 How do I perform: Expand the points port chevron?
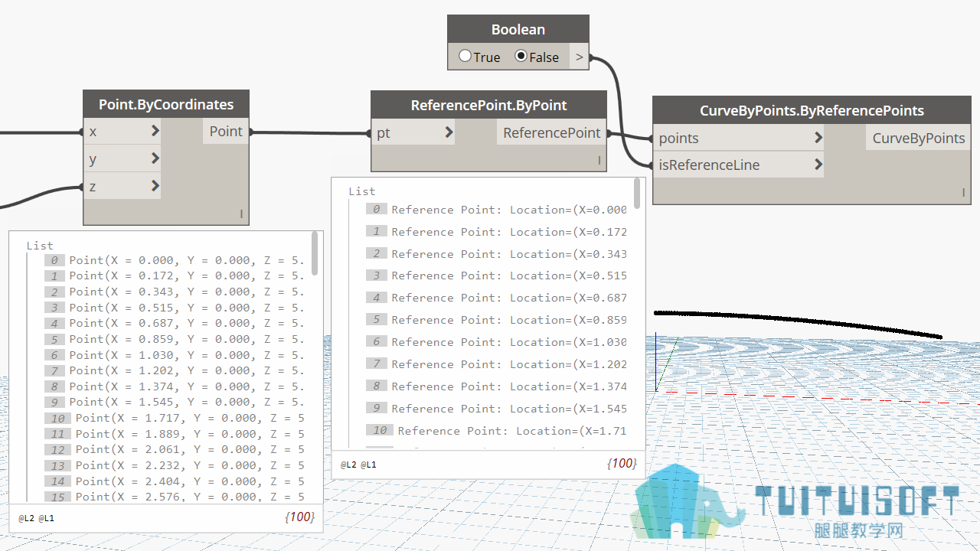(x=818, y=138)
